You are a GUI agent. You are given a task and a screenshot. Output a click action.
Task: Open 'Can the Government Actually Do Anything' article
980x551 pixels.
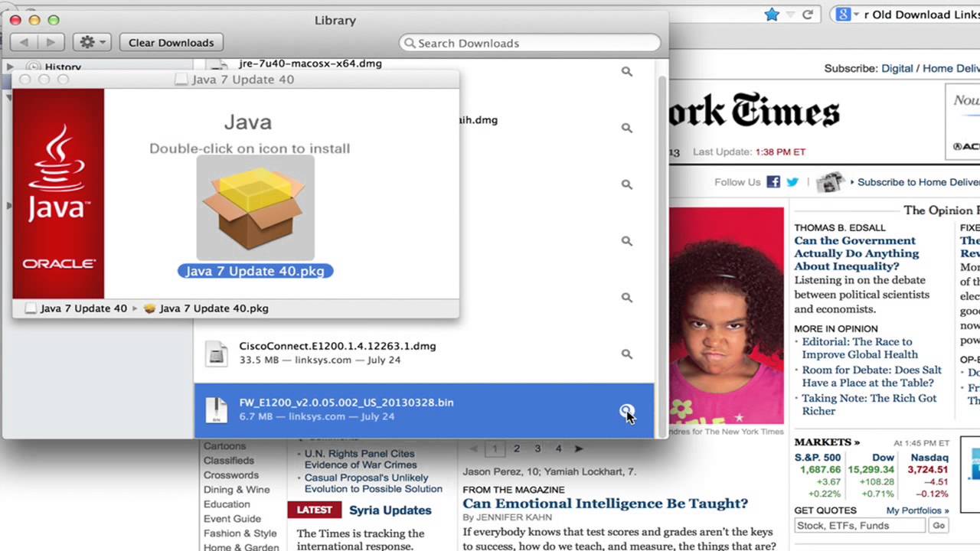[857, 253]
